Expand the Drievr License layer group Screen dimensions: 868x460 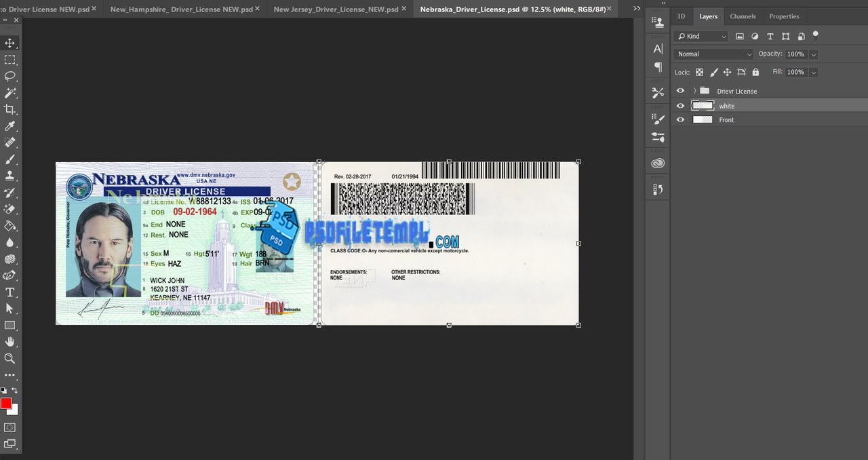[694, 91]
